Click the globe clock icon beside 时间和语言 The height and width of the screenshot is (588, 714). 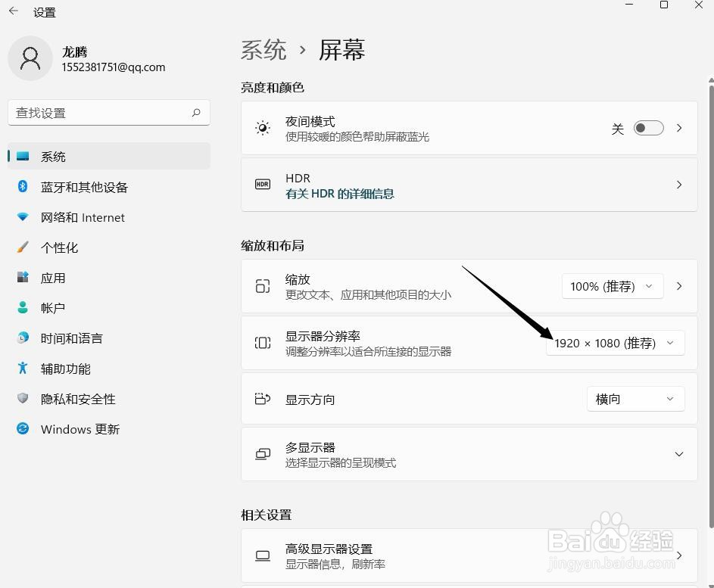22,338
